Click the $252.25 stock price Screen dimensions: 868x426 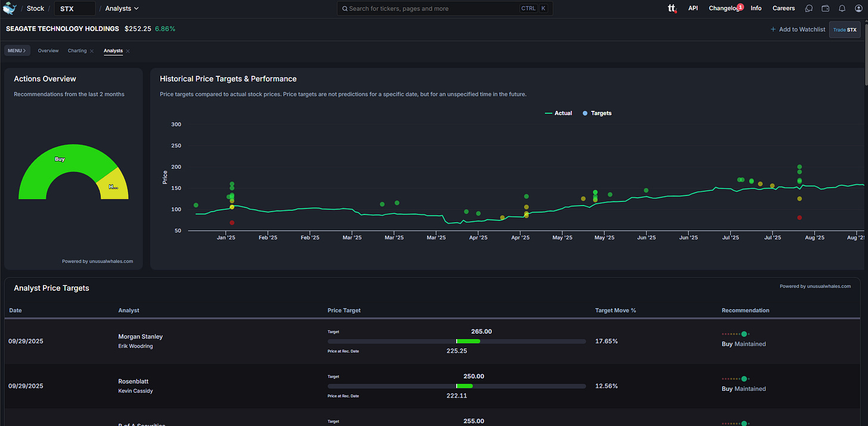coord(137,29)
